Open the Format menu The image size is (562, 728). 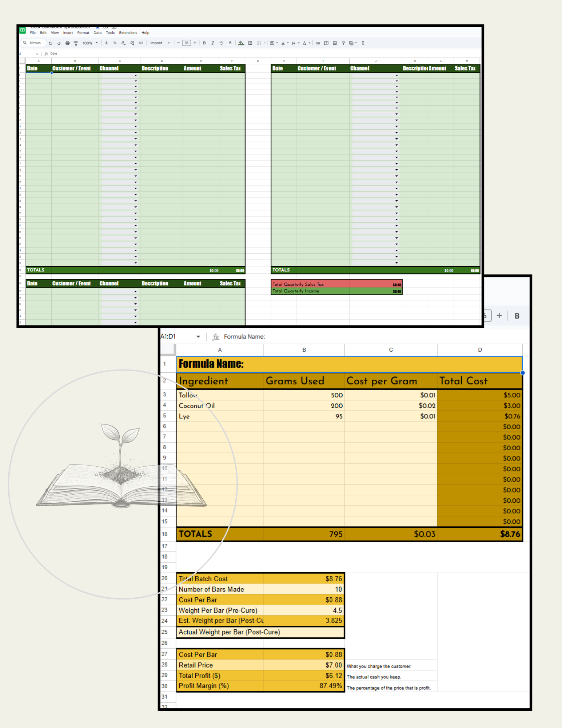point(83,33)
